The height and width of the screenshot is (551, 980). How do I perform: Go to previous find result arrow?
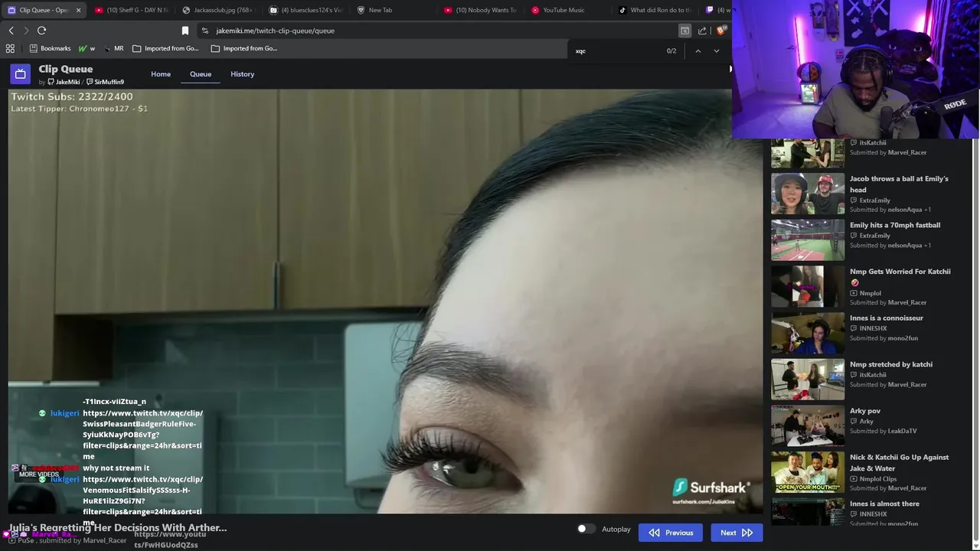pos(697,51)
